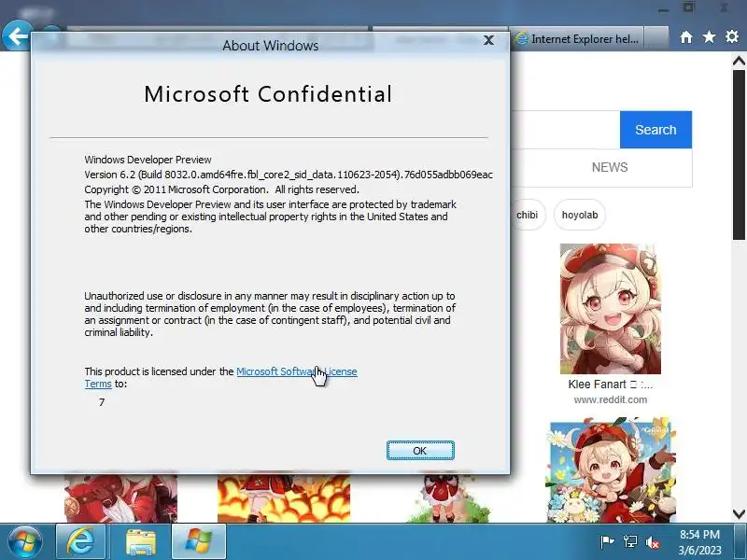Select the hoyolab suggestion chip

click(x=579, y=215)
